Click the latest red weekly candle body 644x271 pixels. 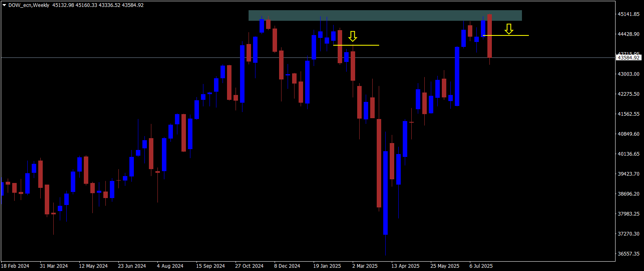[x=489, y=36]
